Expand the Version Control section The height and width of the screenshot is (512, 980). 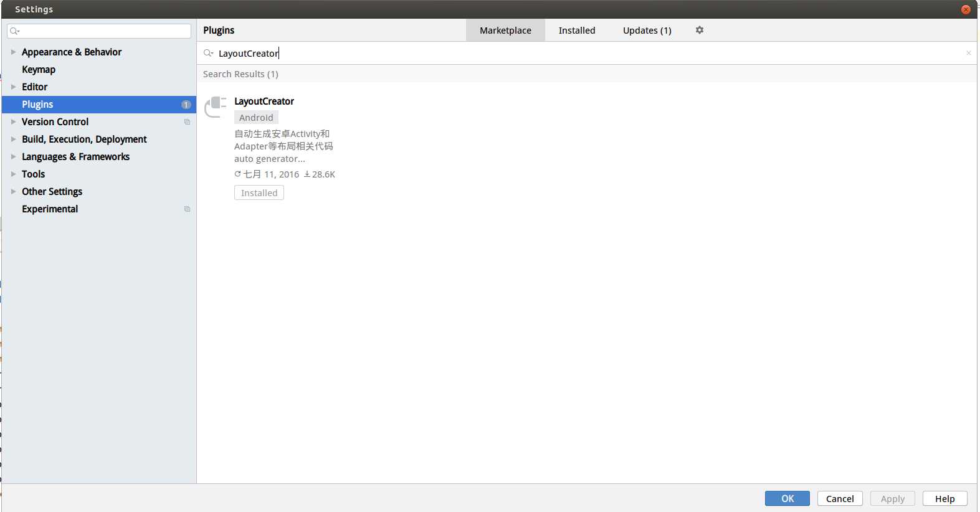[13, 121]
